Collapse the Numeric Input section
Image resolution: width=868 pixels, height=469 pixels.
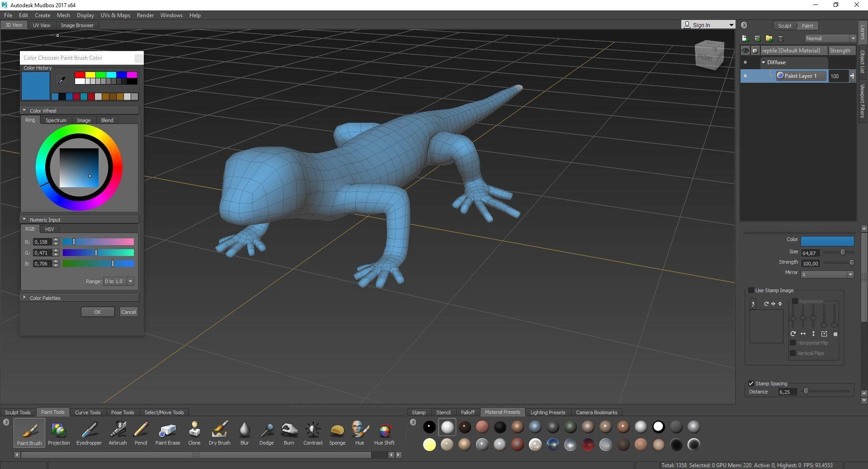click(24, 219)
